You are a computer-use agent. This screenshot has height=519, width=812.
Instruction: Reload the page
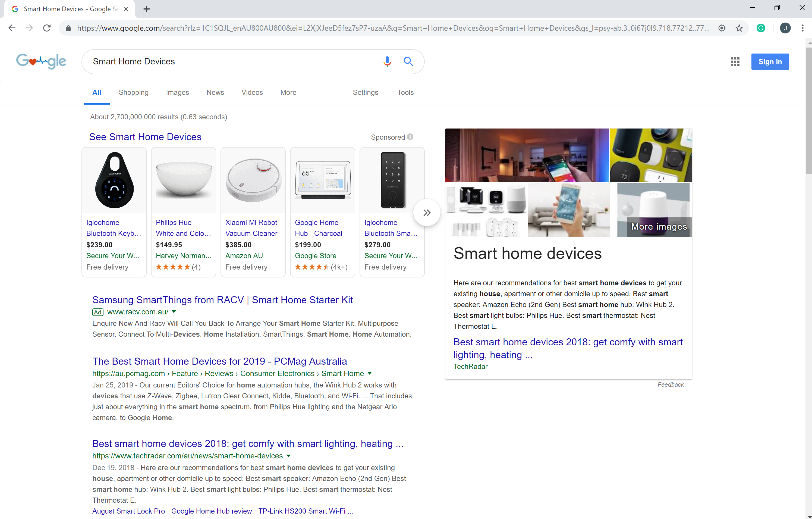47,28
